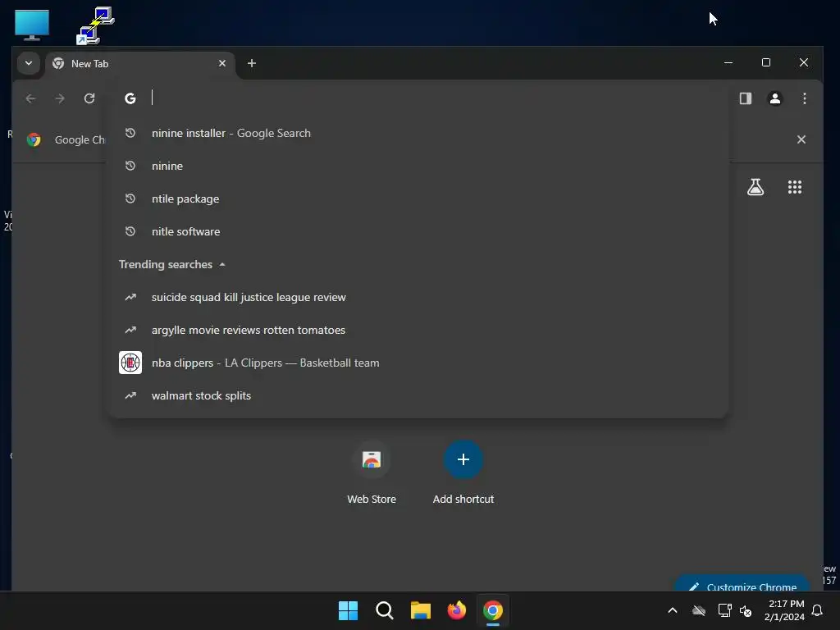Open the profile avatar menu

pyautogui.click(x=774, y=98)
